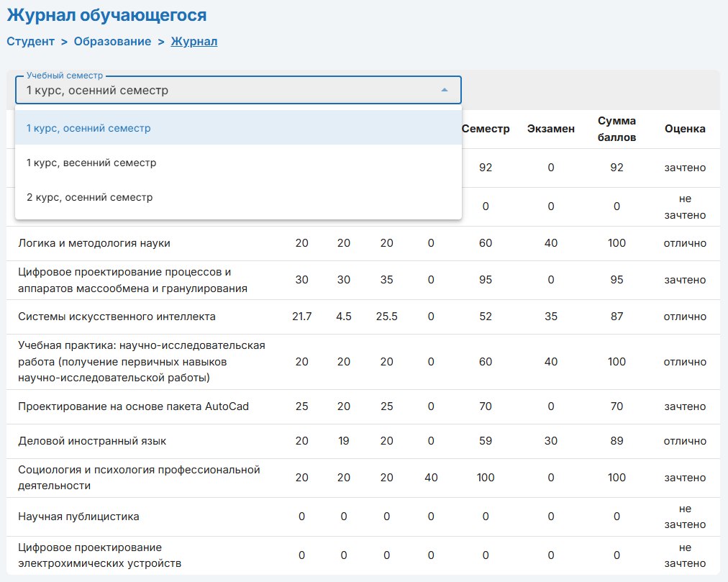Open the Студент breadcrumb link
The width and height of the screenshot is (728, 582).
click(31, 42)
